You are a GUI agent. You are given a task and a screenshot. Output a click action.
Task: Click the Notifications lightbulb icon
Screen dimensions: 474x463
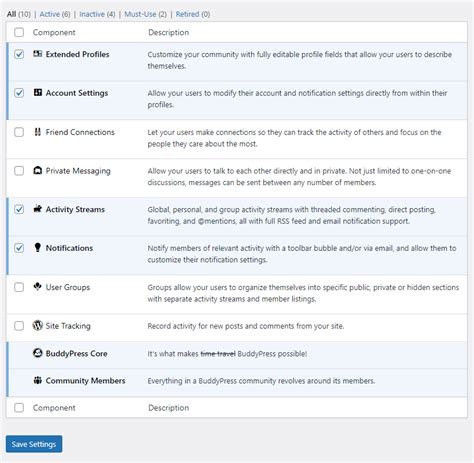[x=38, y=247]
